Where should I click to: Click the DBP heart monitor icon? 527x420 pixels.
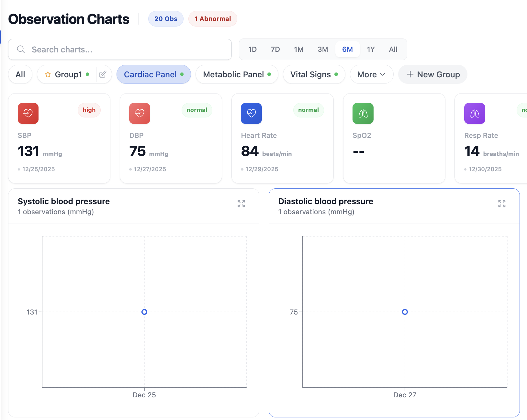coord(140,113)
